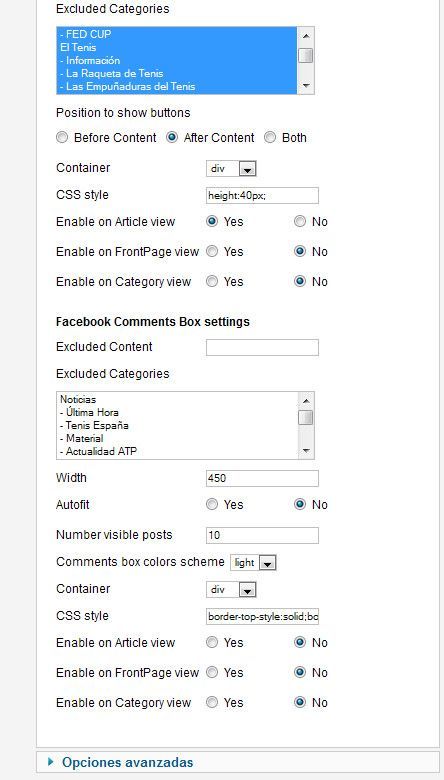Screen dimensions: 444x780
Task: Click the Excluded Content text field
Action: 262,347
